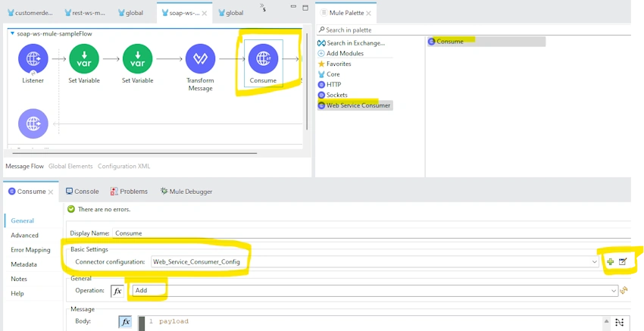Open Body mapping graph view icon

coord(620,322)
